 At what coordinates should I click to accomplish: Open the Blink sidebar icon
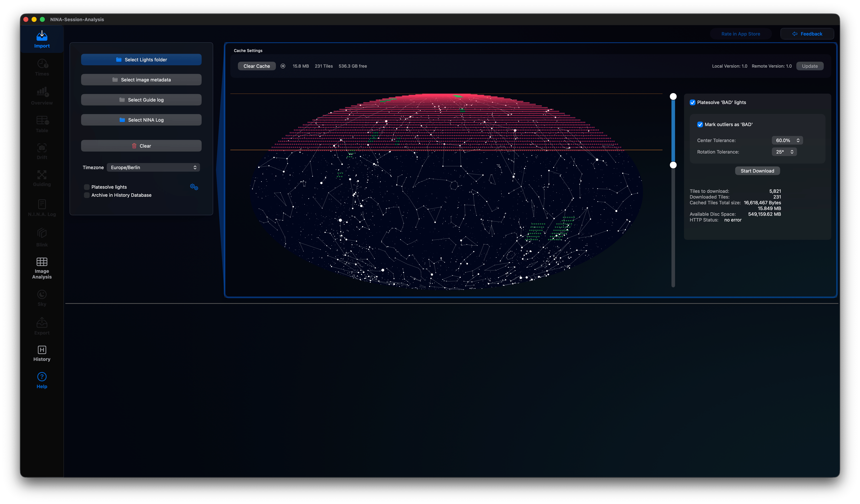tap(42, 233)
